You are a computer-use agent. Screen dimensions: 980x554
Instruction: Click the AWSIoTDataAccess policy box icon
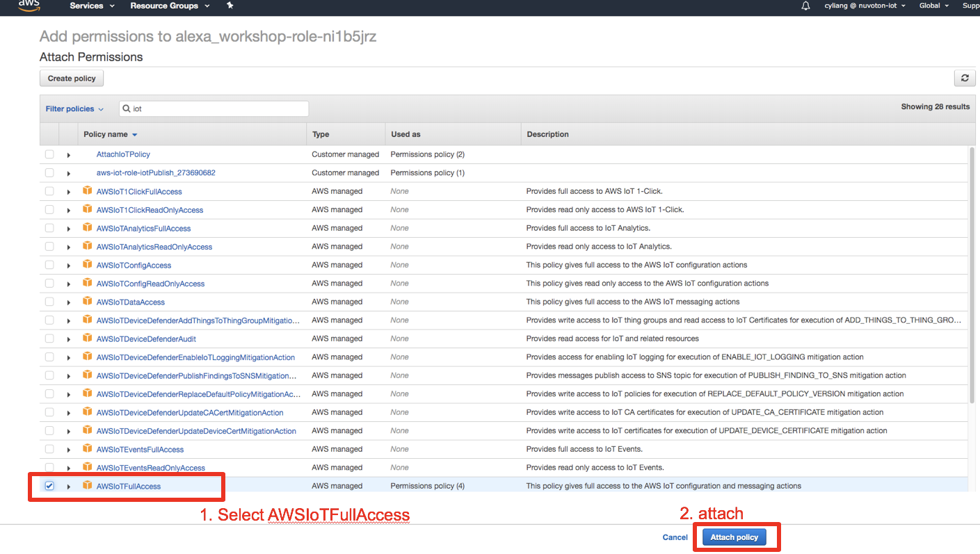(88, 301)
